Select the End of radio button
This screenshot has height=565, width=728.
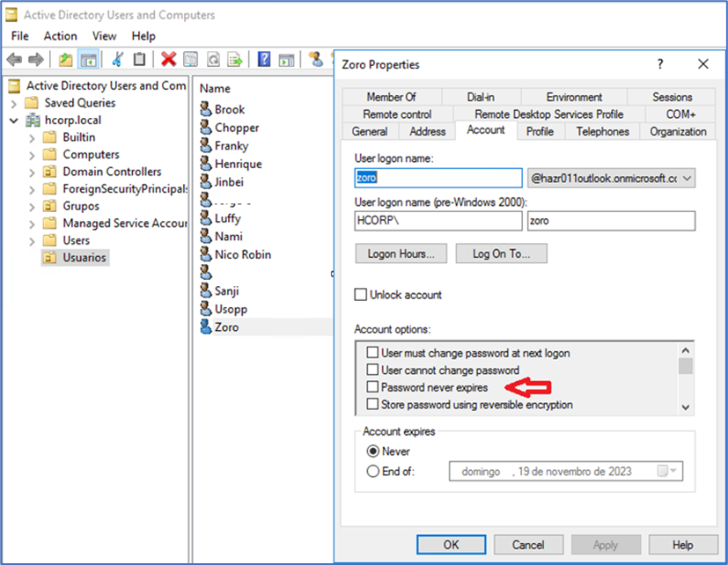point(372,471)
